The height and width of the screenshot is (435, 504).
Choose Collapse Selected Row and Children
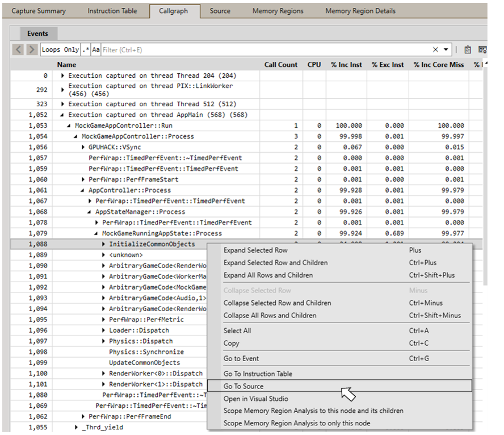[x=340, y=303]
